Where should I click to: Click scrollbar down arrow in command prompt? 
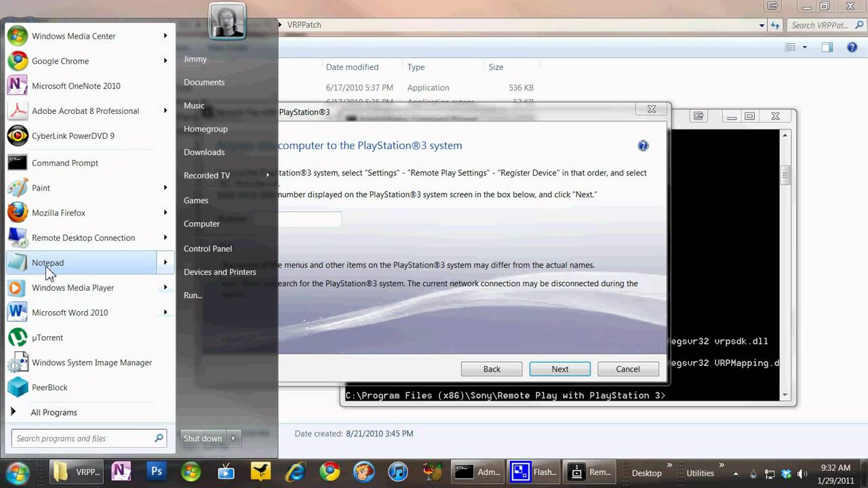coord(785,394)
